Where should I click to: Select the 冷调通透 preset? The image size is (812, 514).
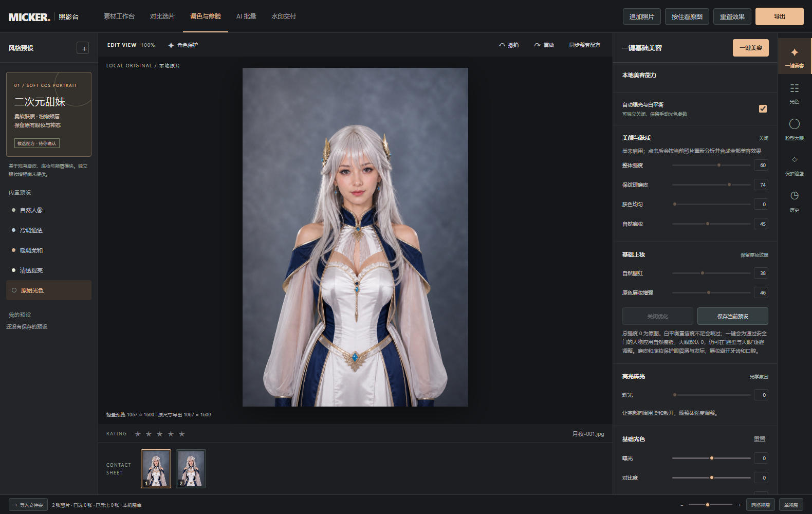pos(49,230)
